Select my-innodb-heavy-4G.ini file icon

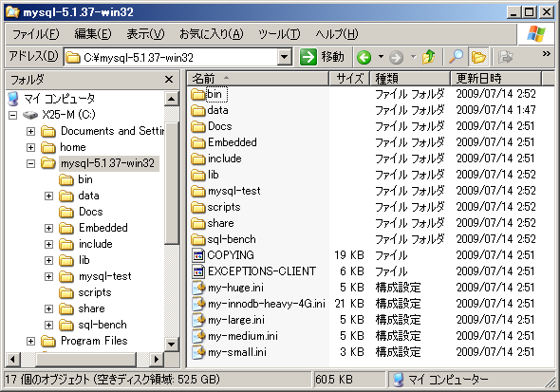point(198,304)
